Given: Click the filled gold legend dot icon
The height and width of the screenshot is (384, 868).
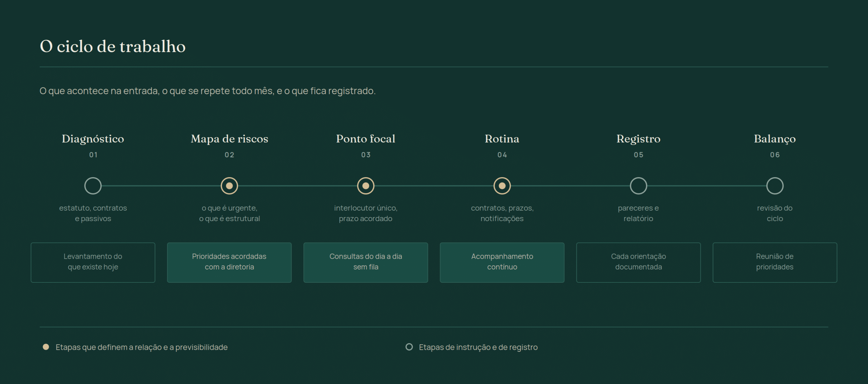Looking at the screenshot, I should [46, 347].
